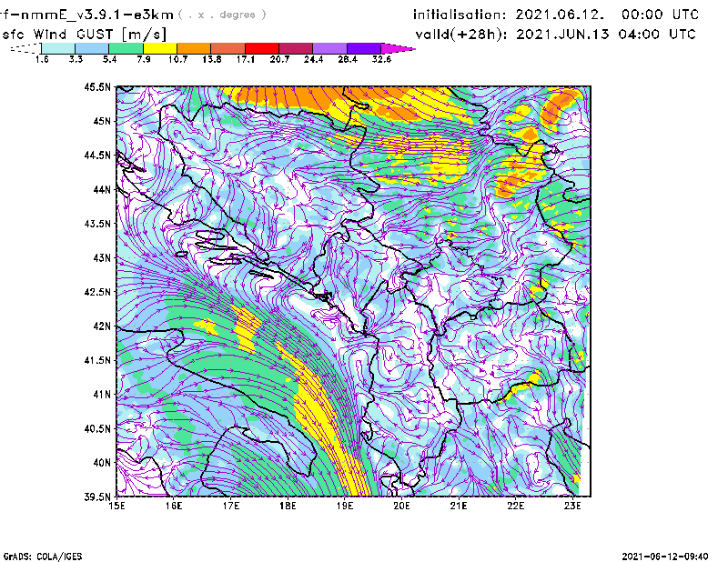Viewport: 728px width, 562px height.
Task: Click the legend value 17.1
Action: pyautogui.click(x=246, y=59)
